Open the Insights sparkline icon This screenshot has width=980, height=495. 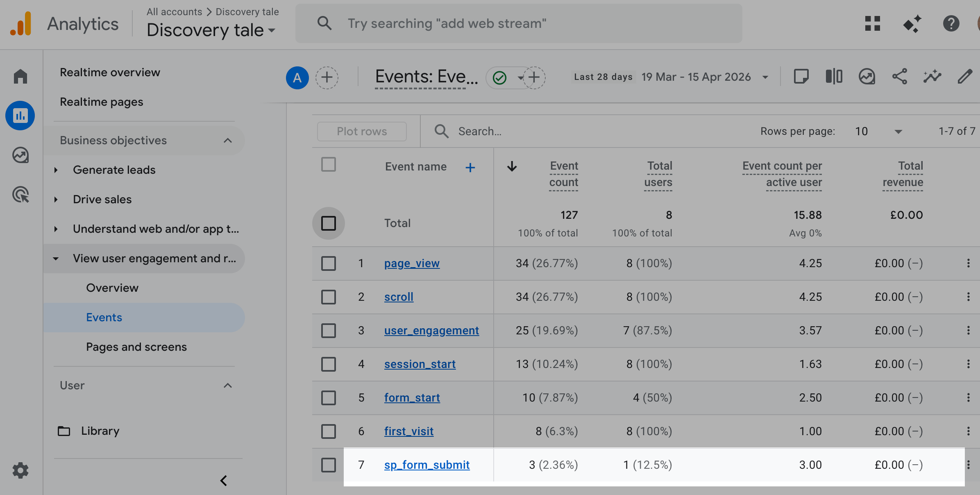(932, 77)
